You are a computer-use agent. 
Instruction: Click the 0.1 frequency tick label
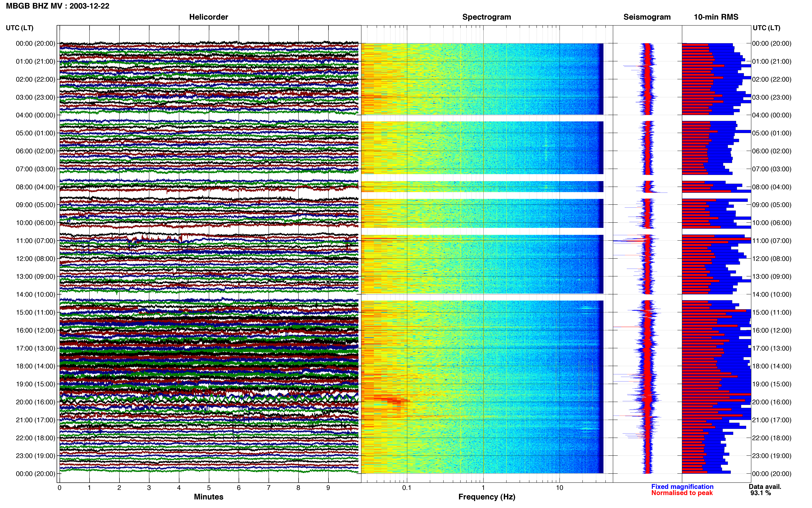(x=407, y=488)
